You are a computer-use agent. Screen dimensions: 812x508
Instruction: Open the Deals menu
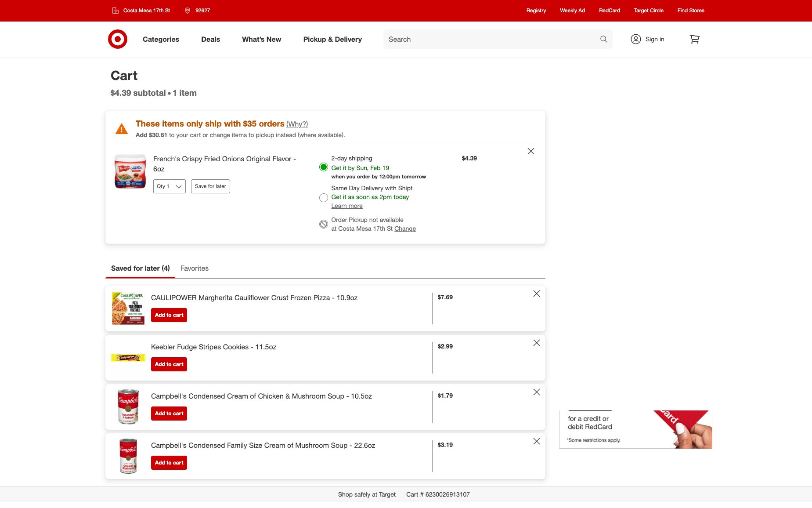(x=211, y=39)
